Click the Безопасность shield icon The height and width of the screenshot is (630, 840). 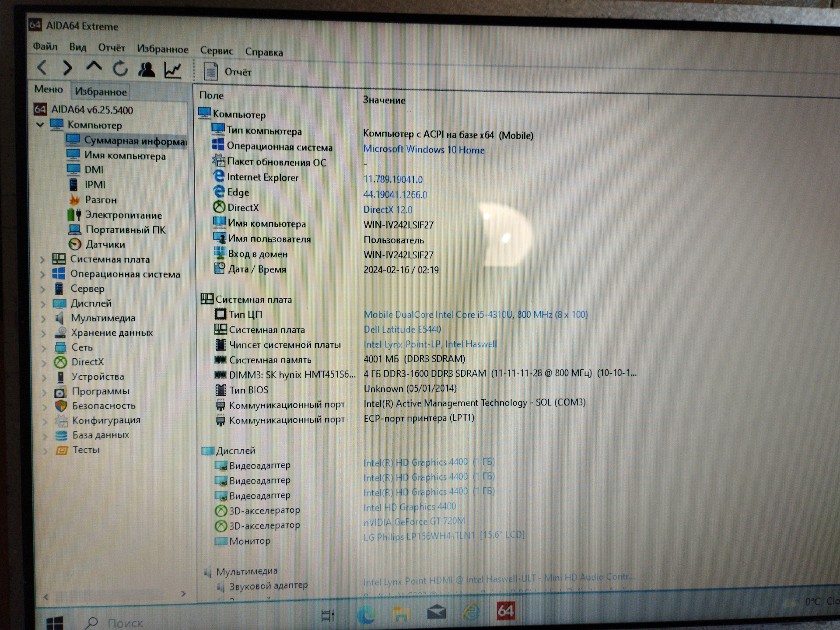tap(61, 406)
